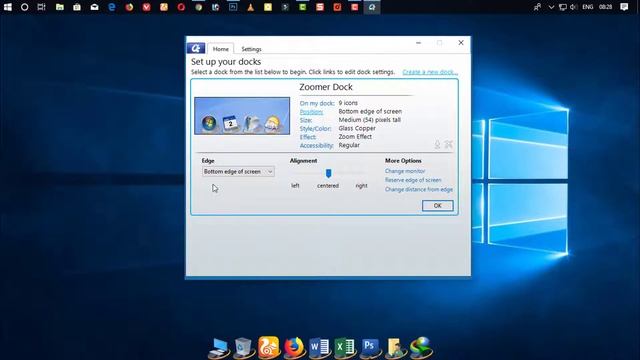
Task: Open Mail from the taskbar
Action: [x=94, y=7]
